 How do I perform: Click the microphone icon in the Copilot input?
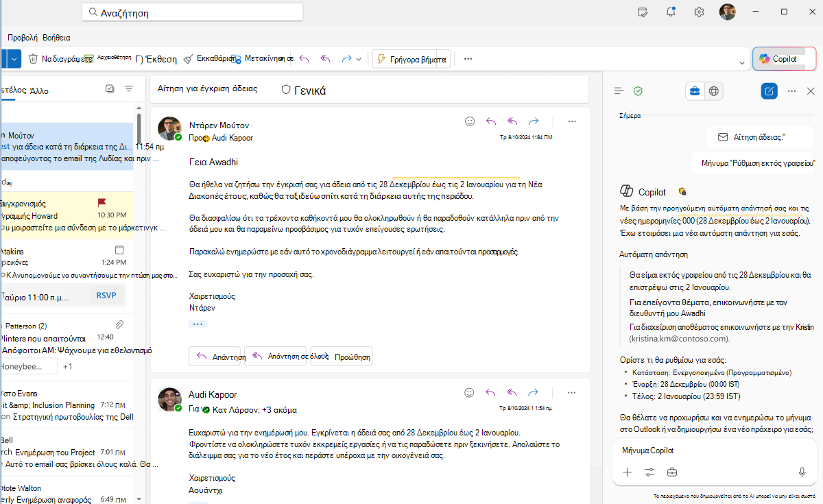click(802, 472)
